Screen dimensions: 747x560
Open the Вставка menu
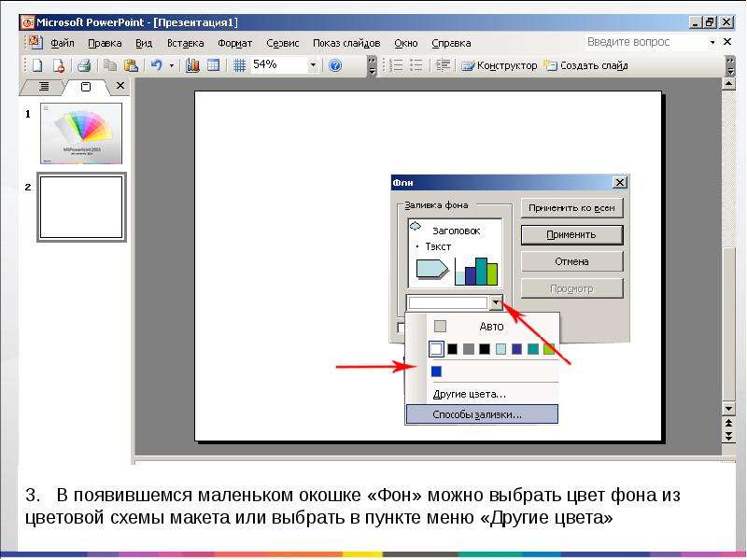(x=185, y=43)
